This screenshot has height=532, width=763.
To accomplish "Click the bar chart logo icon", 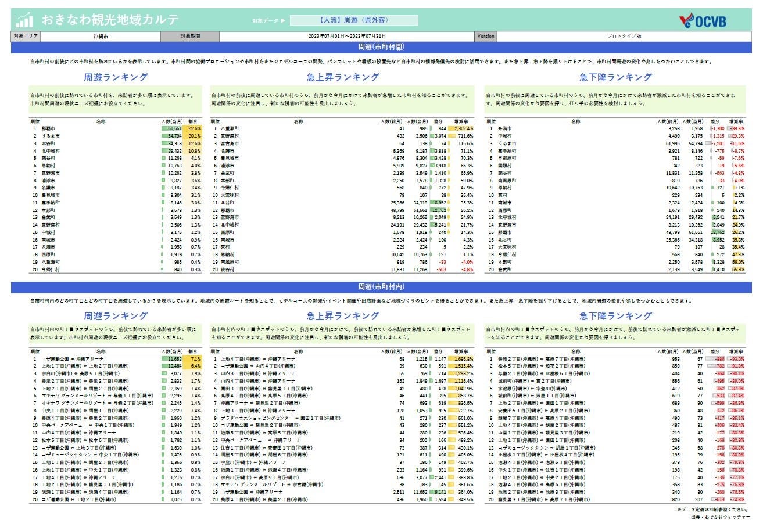I will (x=24, y=20).
